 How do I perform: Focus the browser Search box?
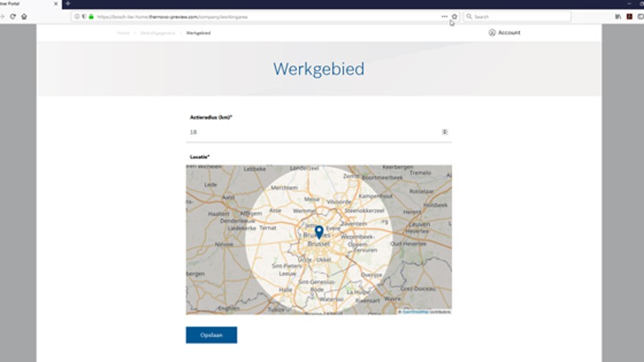tap(517, 17)
